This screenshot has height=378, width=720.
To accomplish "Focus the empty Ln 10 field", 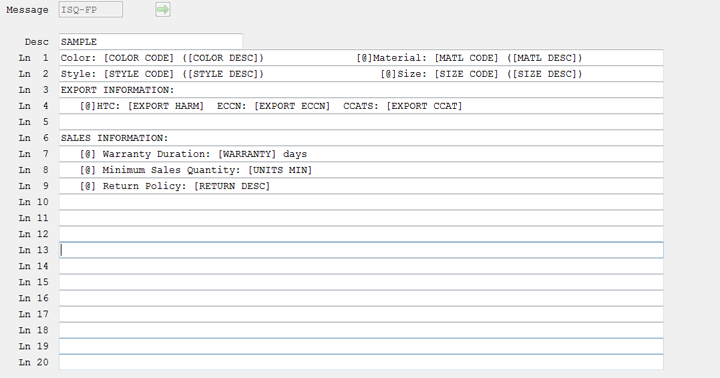I will pyautogui.click(x=361, y=202).
